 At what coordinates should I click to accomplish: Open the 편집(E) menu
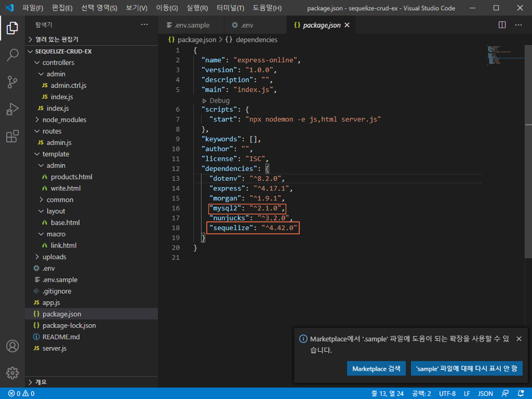click(62, 8)
